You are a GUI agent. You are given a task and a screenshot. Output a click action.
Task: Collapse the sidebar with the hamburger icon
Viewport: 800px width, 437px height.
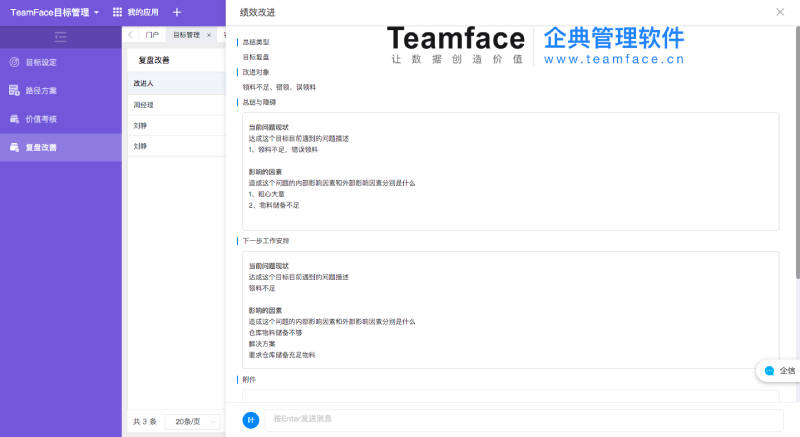point(60,37)
